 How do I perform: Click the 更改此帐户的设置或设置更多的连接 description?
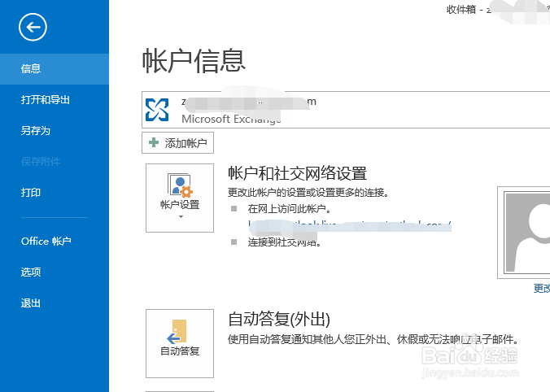(308, 193)
